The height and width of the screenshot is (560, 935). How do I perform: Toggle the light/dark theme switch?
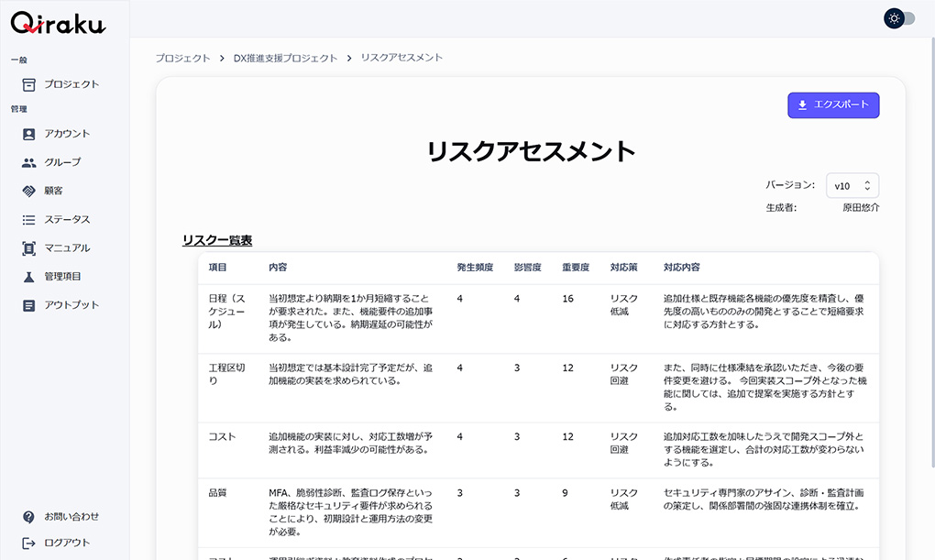coord(899,18)
